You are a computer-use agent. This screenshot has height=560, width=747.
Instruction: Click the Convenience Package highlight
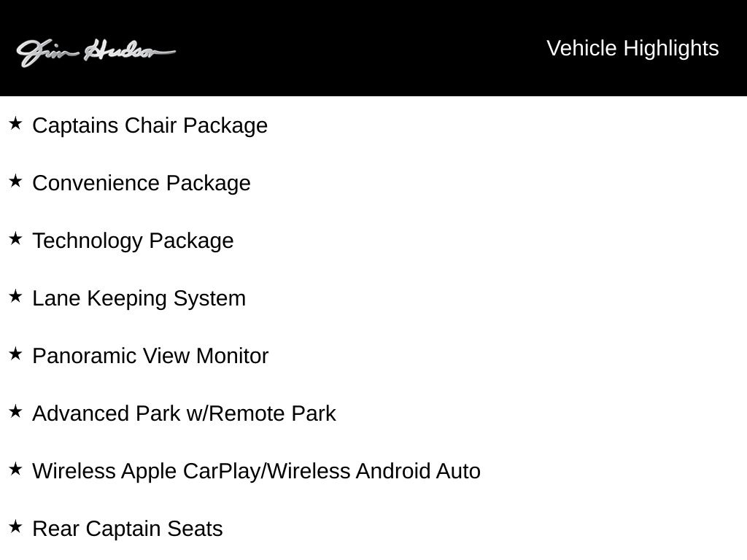pos(142,183)
